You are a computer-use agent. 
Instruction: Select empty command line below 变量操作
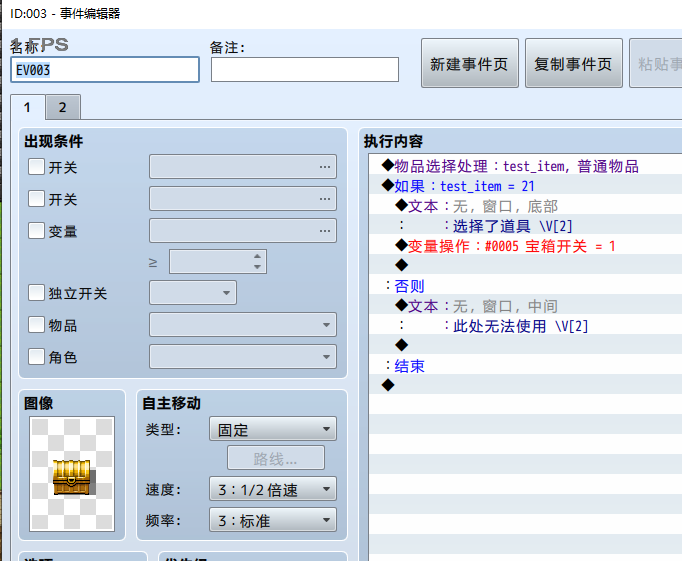pyautogui.click(x=525, y=265)
